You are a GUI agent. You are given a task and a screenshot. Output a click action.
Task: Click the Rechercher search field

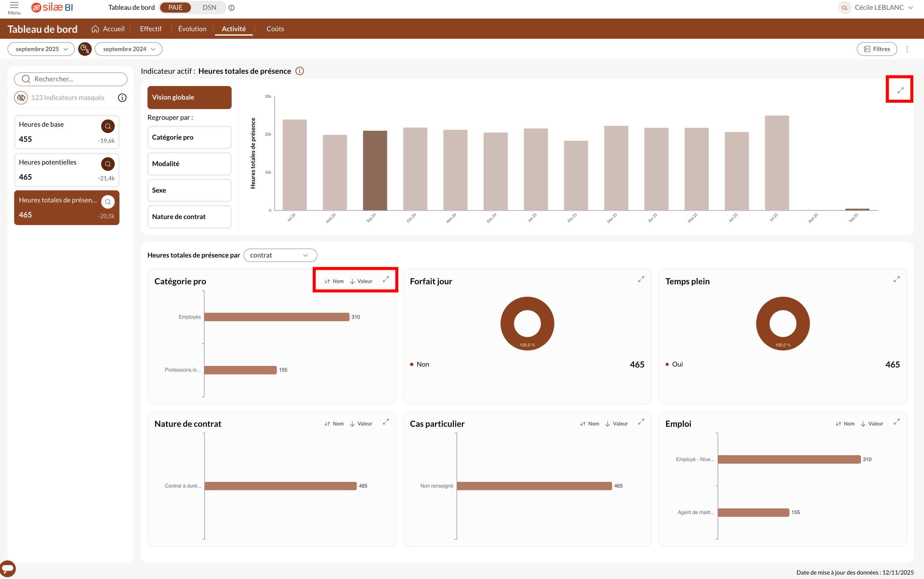[x=71, y=79]
